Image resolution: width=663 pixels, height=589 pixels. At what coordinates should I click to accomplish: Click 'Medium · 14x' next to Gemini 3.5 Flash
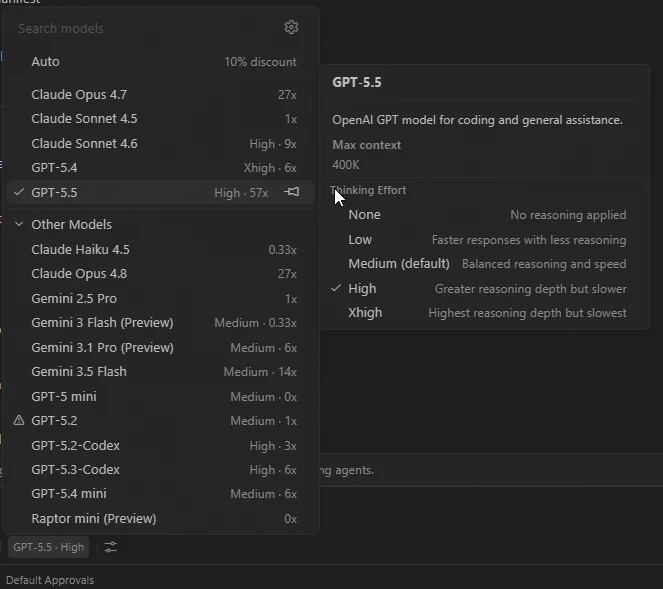click(x=260, y=372)
